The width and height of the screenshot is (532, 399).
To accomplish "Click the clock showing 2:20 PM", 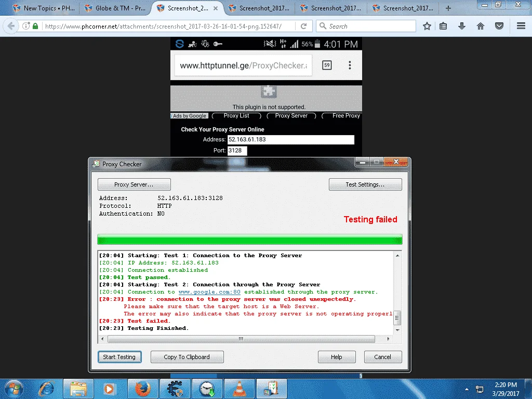I will 506,385.
